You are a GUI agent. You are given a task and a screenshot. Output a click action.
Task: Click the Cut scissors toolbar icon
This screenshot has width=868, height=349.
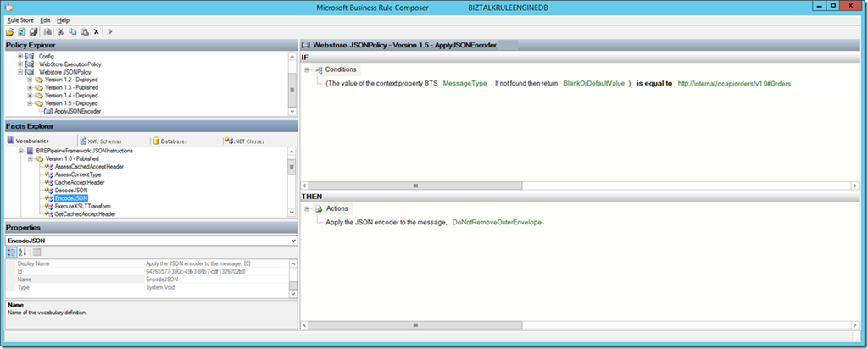point(61,31)
